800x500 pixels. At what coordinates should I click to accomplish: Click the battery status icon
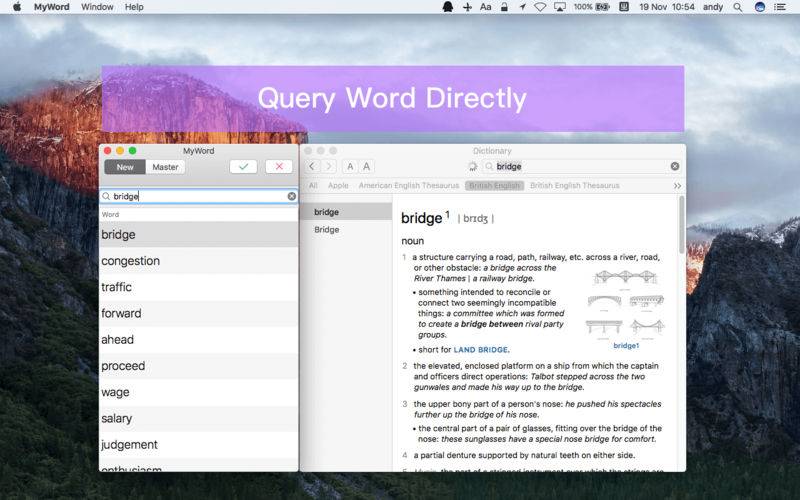coord(603,7)
